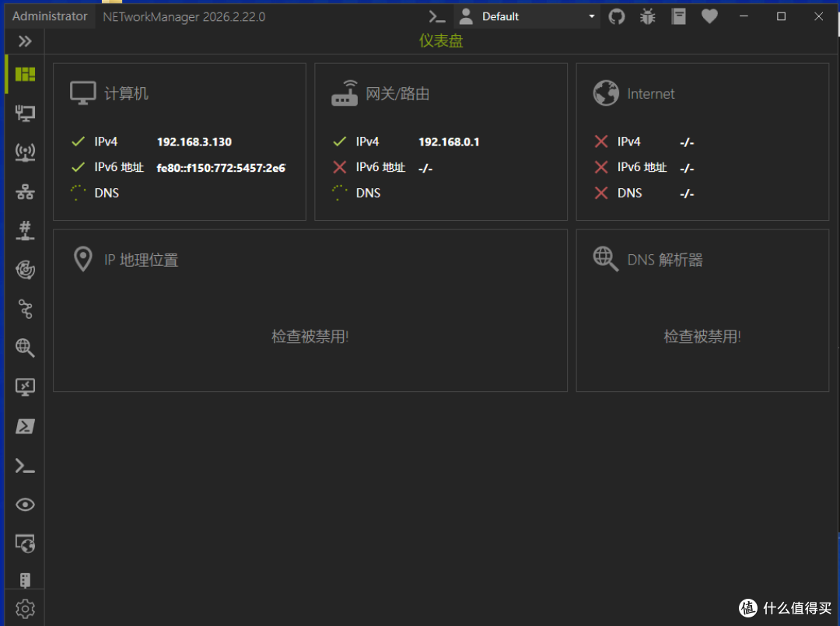
Task: Click the 网关/路由 card title
Action: (397, 94)
